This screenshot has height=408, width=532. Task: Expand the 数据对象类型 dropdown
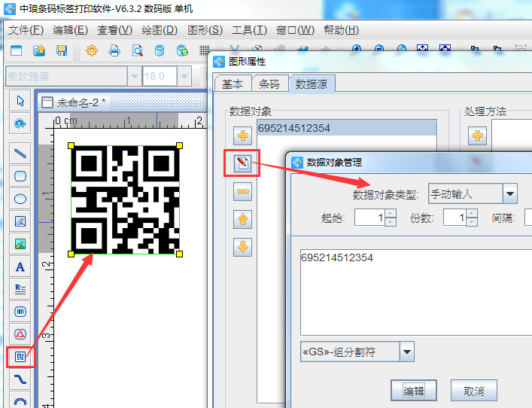(x=510, y=193)
